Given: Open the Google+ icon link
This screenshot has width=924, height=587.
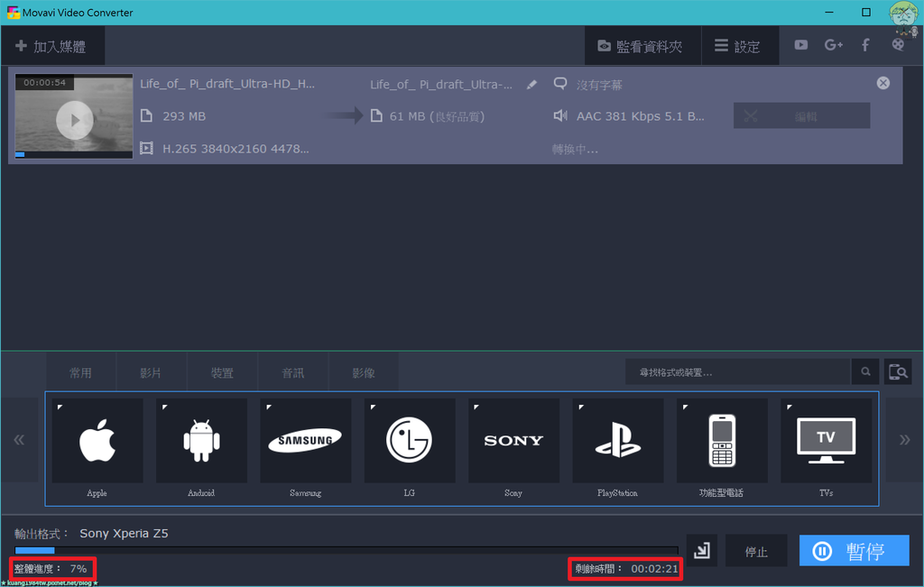Looking at the screenshot, I should click(833, 45).
